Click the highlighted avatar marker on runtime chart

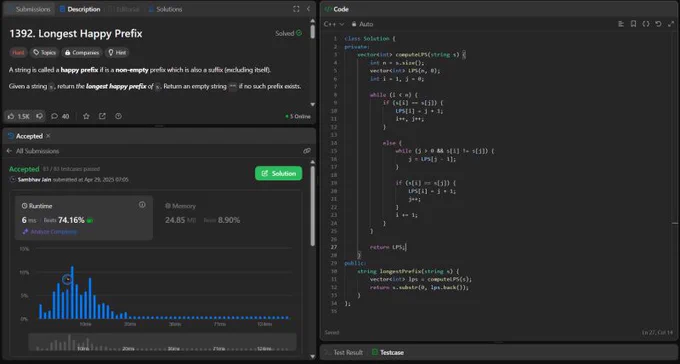[x=67, y=280]
